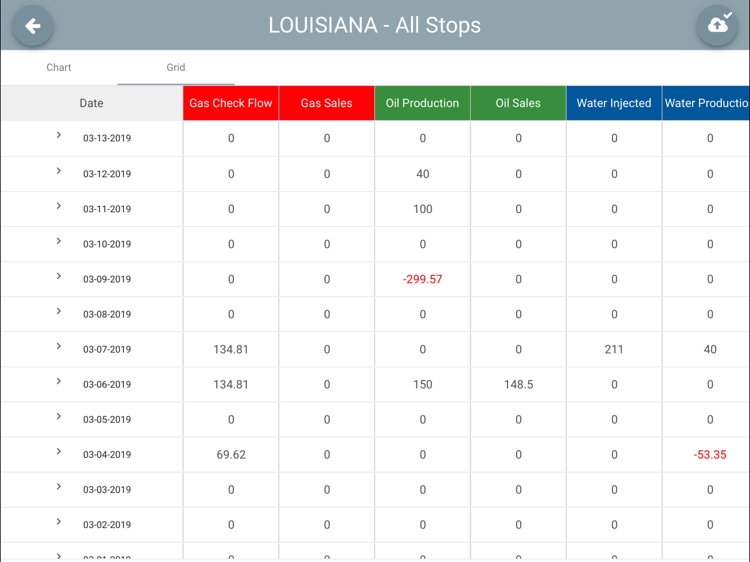Screen dimensions: 750x562
Task: Expand the 03-04-2019 row
Action: 59,452
